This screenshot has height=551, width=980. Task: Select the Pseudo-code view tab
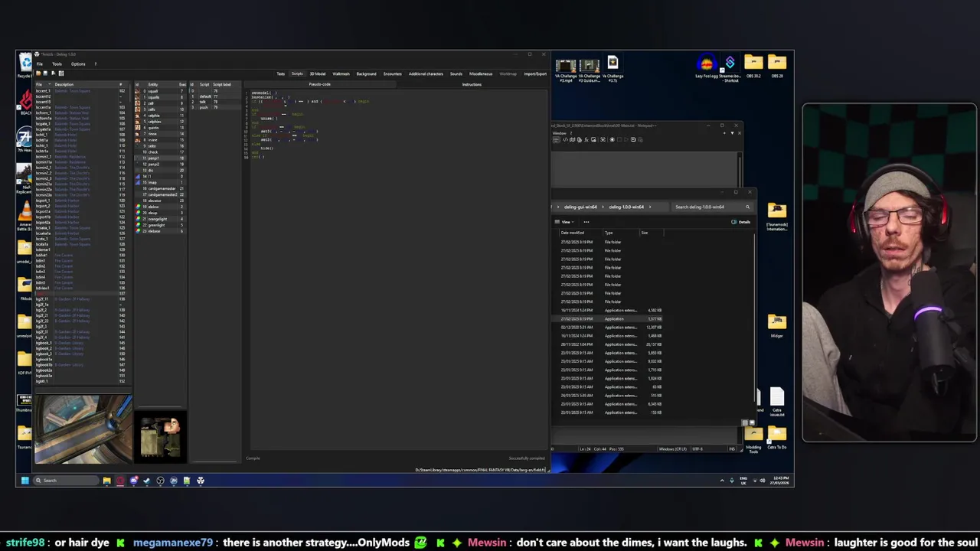click(x=320, y=84)
